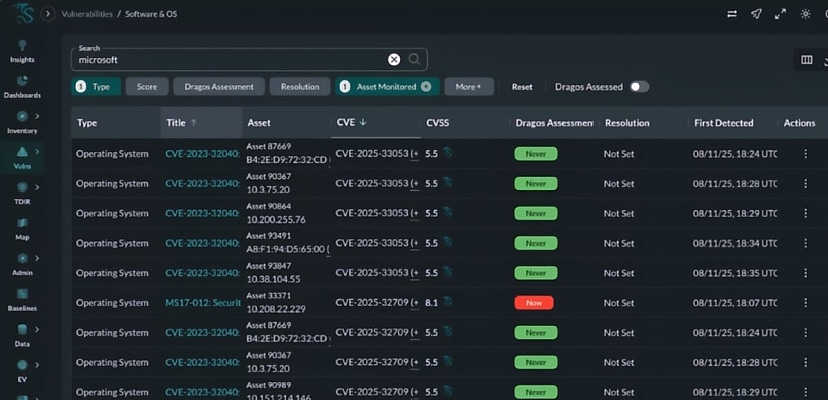The height and width of the screenshot is (400, 828).
Task: Click the magnifier search icon
Action: (415, 59)
